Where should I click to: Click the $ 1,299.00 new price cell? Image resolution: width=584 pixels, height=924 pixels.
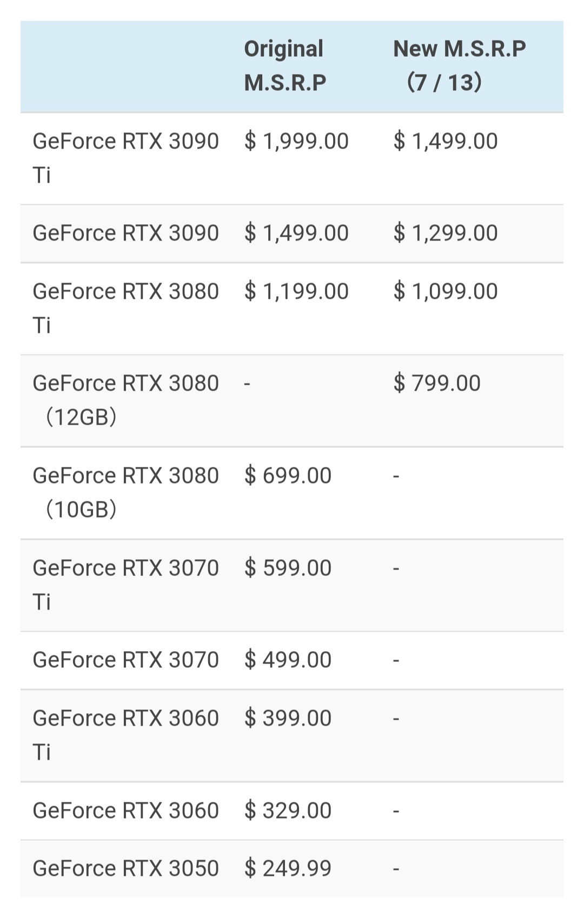[x=446, y=233]
